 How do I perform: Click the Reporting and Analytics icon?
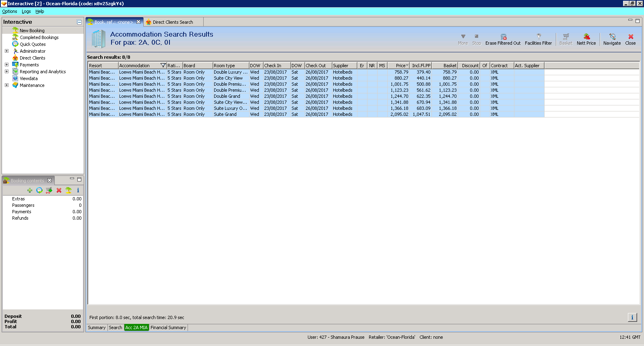(15, 71)
